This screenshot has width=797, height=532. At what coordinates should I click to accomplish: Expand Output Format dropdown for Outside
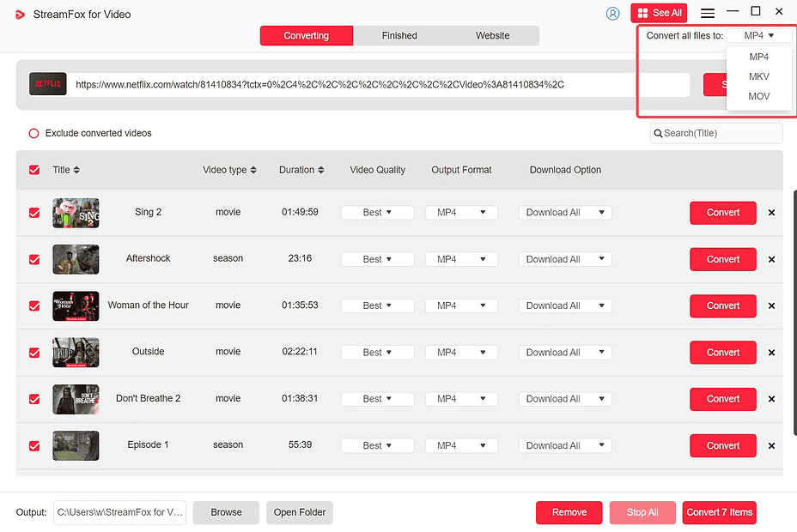coord(461,353)
